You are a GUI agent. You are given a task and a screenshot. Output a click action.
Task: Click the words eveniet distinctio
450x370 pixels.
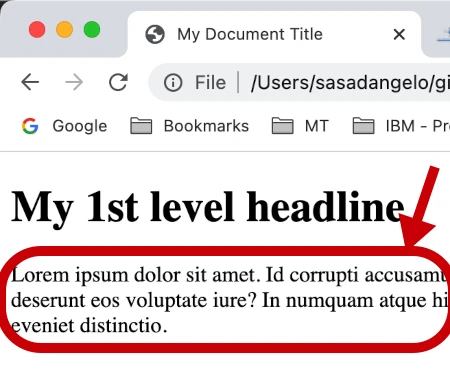click(x=89, y=325)
